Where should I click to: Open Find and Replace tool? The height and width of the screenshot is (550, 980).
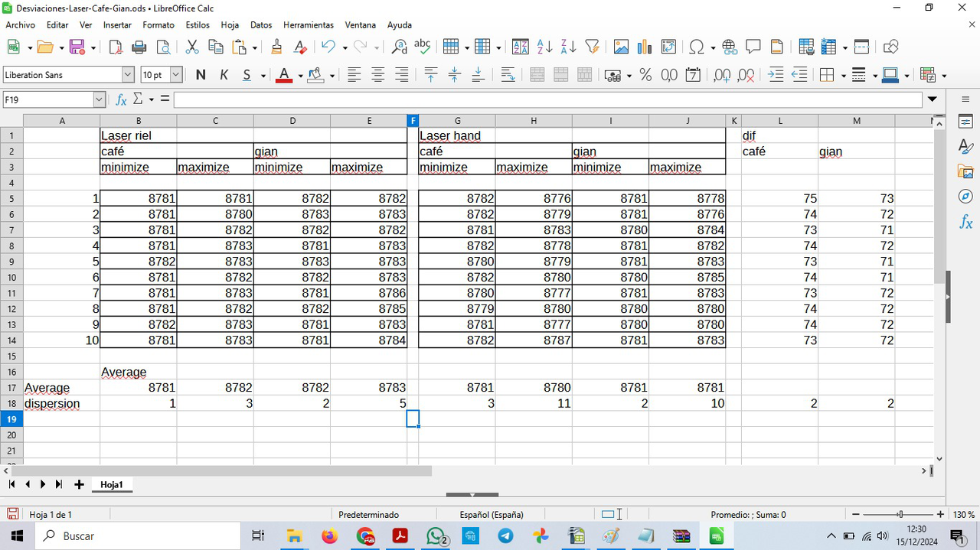[x=399, y=47]
